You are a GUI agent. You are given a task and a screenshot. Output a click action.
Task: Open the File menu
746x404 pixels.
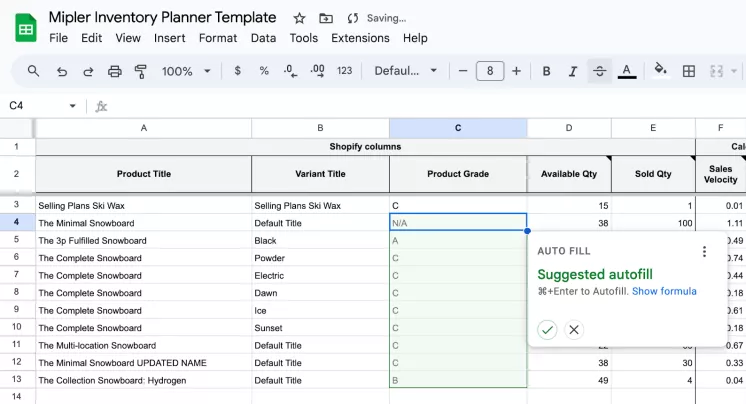(59, 38)
